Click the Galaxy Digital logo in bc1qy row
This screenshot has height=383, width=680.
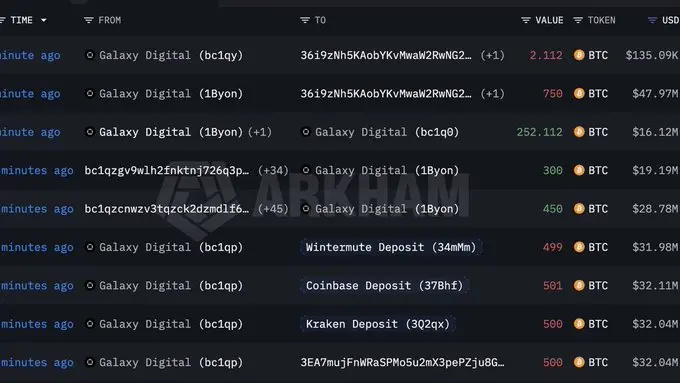pos(90,55)
